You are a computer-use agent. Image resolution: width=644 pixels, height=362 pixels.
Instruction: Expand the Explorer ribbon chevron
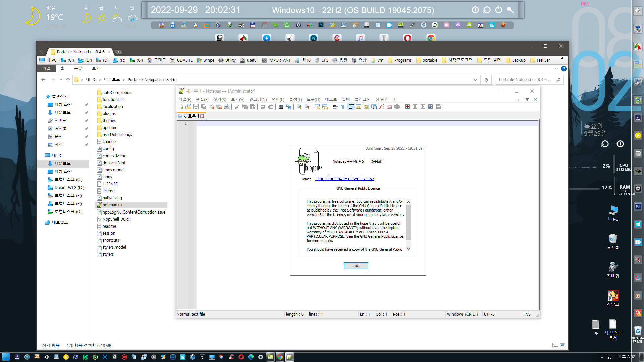click(556, 69)
